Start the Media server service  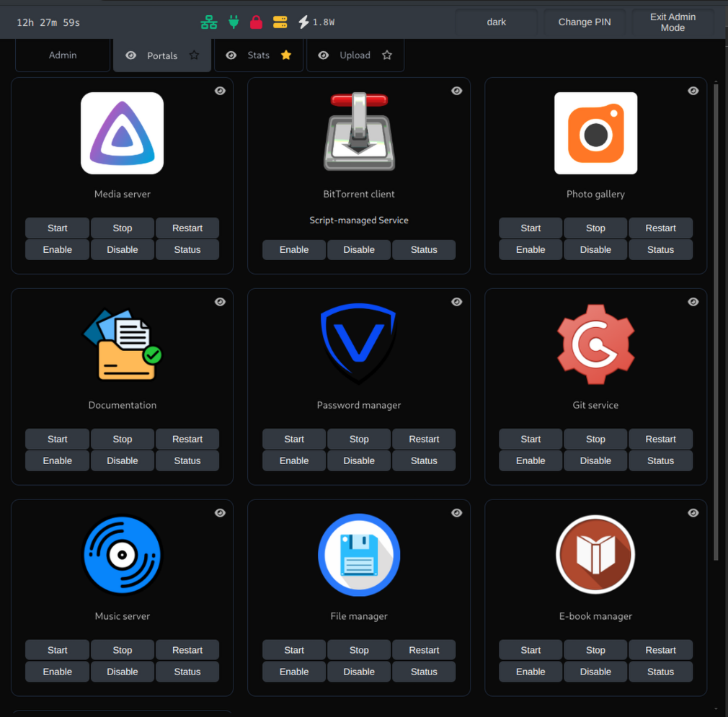point(57,228)
